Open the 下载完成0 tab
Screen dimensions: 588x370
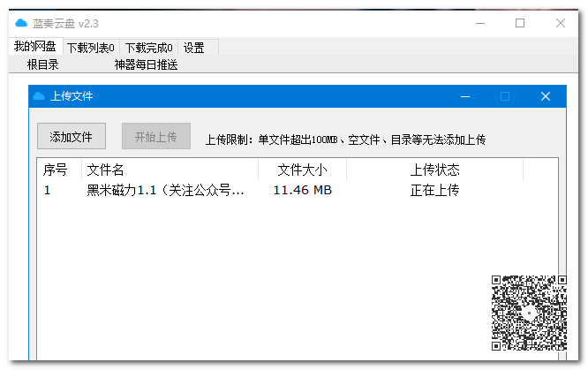tap(148, 48)
